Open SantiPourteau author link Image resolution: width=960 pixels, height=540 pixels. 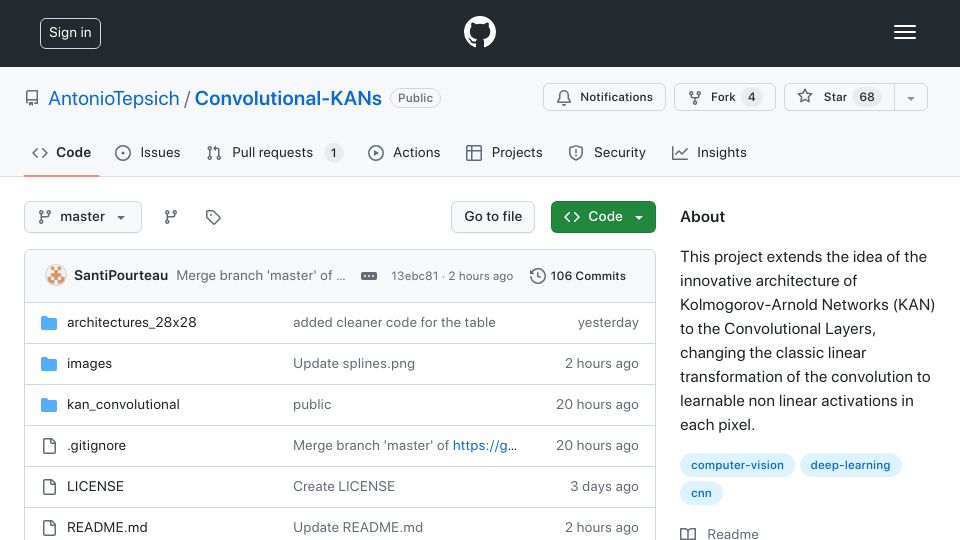[121, 276]
